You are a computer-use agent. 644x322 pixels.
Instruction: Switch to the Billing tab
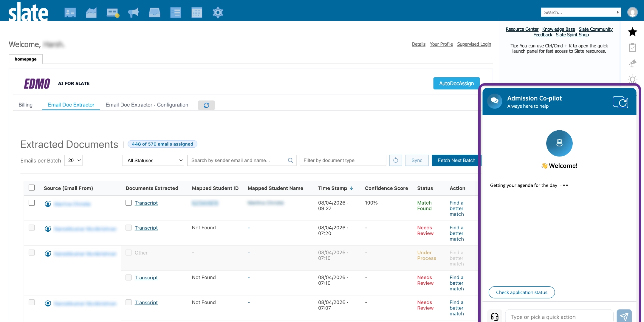tap(25, 105)
